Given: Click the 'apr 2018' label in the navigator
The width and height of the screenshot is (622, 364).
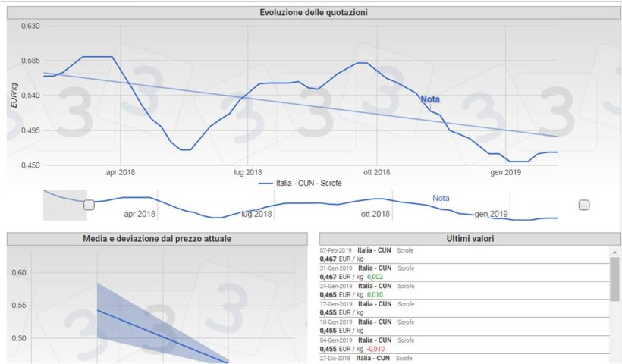Looking at the screenshot, I should point(140,214).
